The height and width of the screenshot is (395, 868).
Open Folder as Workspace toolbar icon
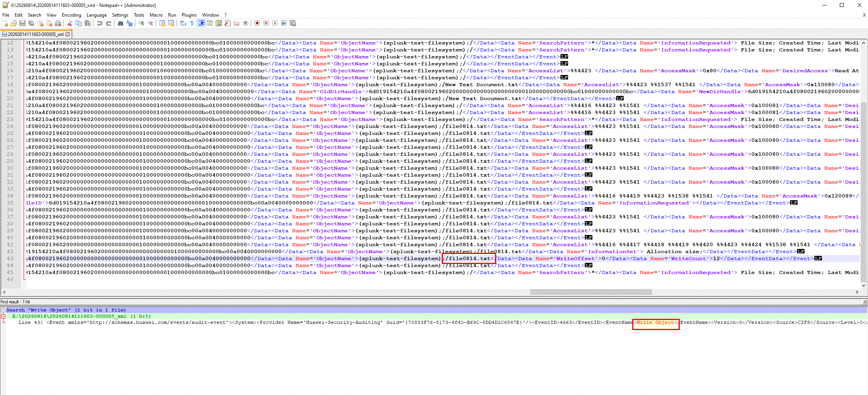pyautogui.click(x=237, y=23)
